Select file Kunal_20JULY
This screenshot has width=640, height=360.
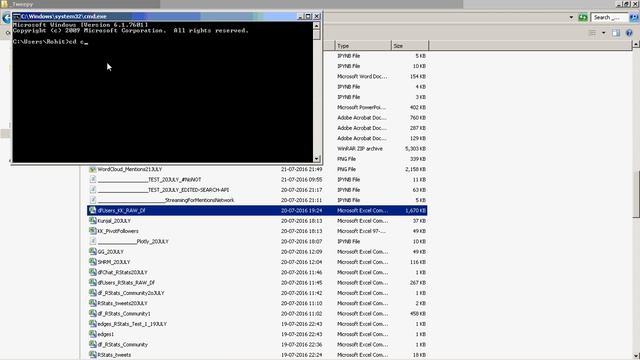point(114,220)
